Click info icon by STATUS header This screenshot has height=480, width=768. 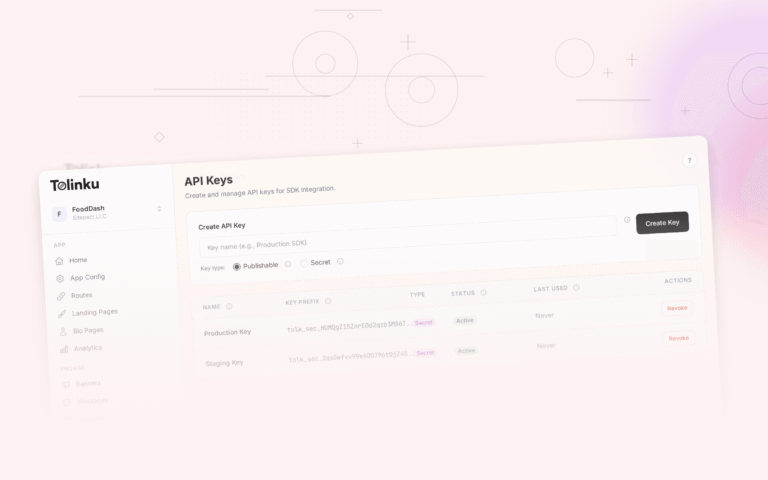tap(483, 293)
